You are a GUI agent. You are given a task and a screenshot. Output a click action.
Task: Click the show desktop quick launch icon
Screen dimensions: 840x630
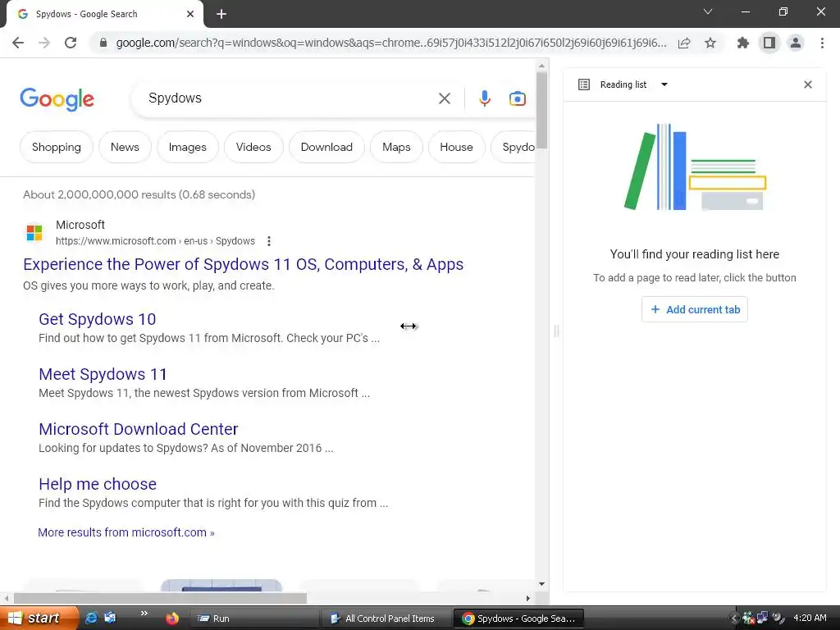pyautogui.click(x=111, y=619)
